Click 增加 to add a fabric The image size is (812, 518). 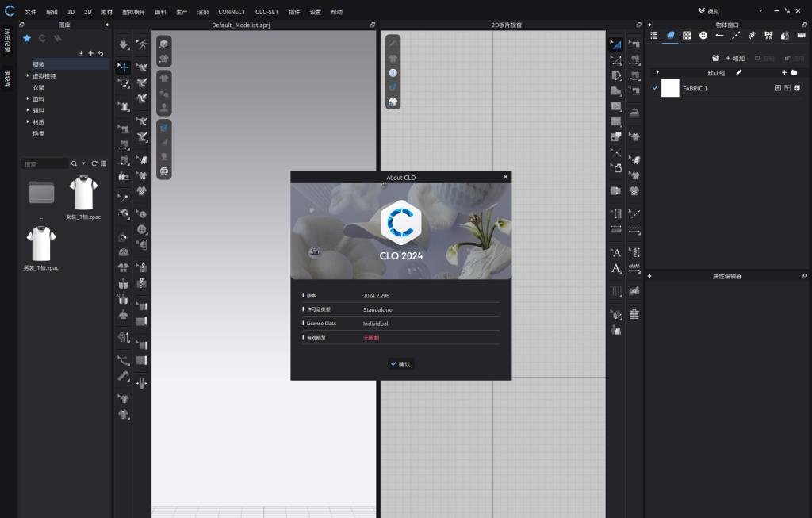735,58
